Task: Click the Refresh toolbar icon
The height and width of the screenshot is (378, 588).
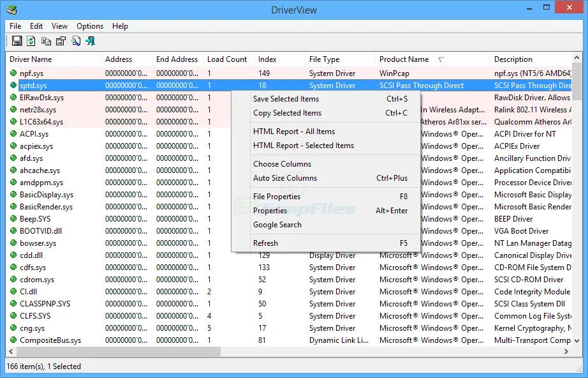Action: click(x=31, y=41)
